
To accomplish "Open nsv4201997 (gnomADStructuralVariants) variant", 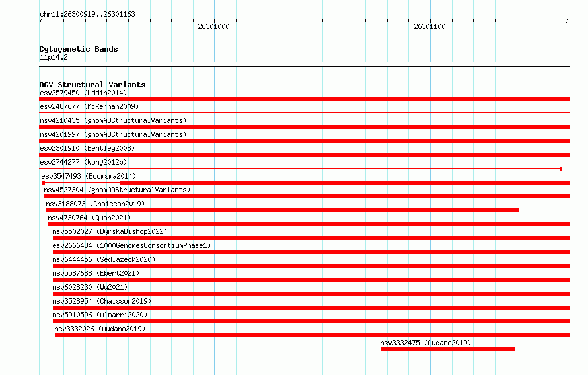I will point(113,134).
